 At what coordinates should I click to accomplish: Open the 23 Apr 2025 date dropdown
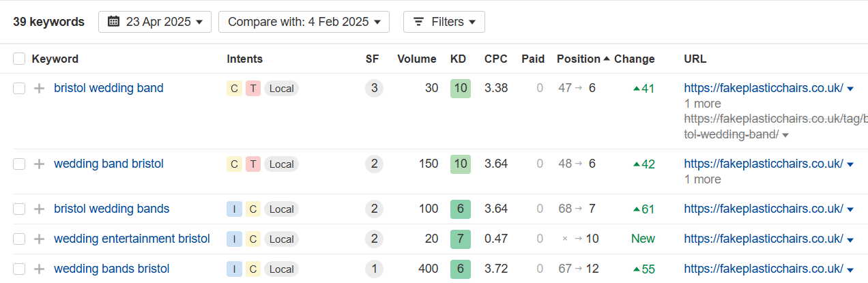pyautogui.click(x=155, y=22)
